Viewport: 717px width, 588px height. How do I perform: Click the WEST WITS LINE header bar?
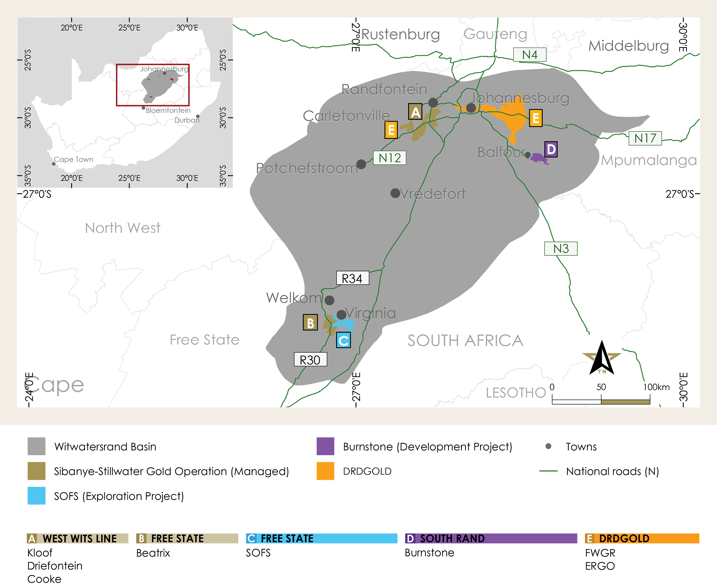pyautogui.click(x=77, y=538)
